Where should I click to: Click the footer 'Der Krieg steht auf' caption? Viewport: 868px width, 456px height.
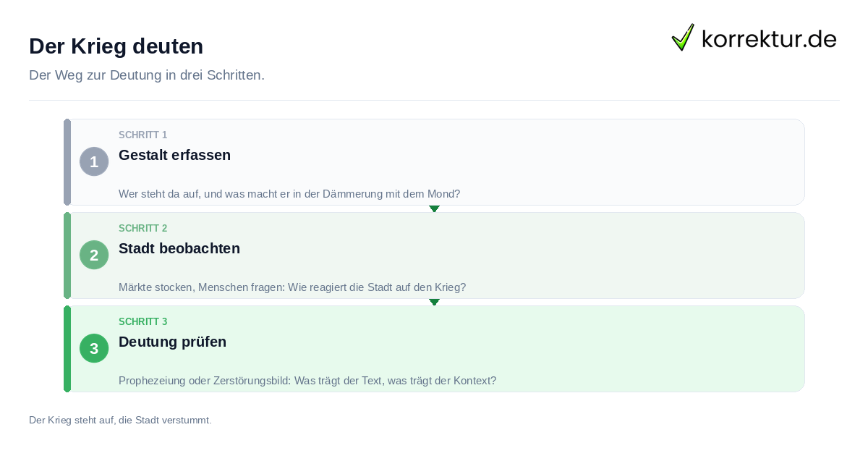click(x=120, y=420)
